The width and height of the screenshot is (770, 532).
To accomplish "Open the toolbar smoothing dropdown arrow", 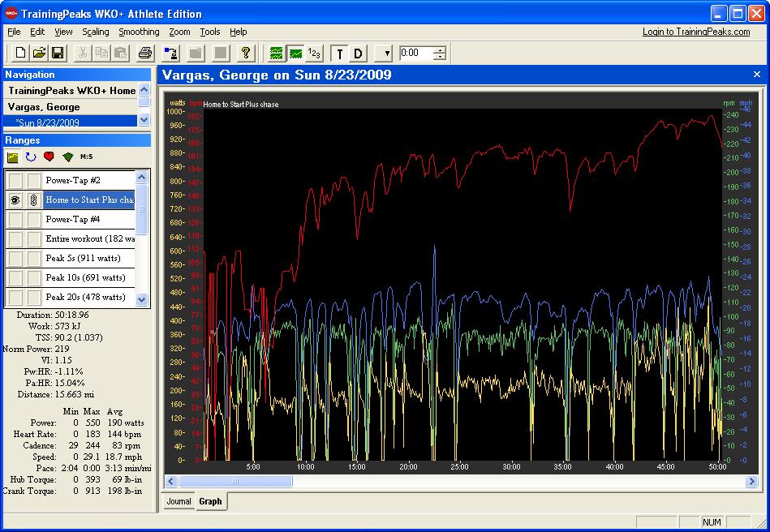I will pyautogui.click(x=387, y=54).
